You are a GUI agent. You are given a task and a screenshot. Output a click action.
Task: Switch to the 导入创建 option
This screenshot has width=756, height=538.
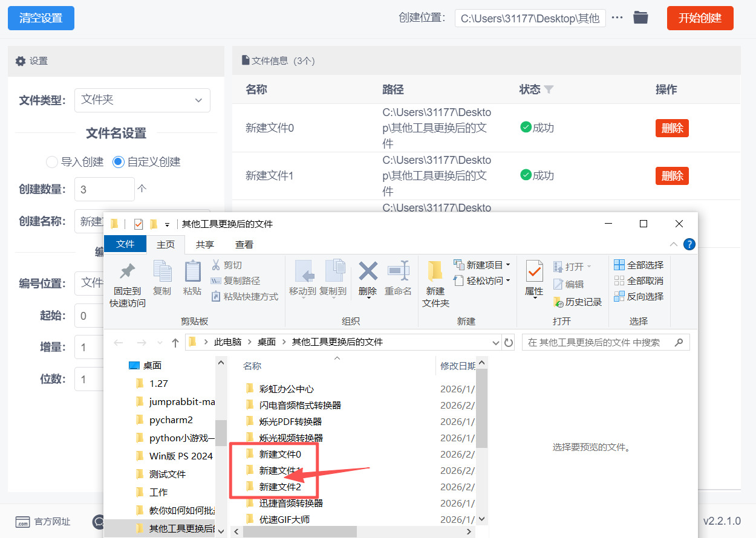click(51, 161)
